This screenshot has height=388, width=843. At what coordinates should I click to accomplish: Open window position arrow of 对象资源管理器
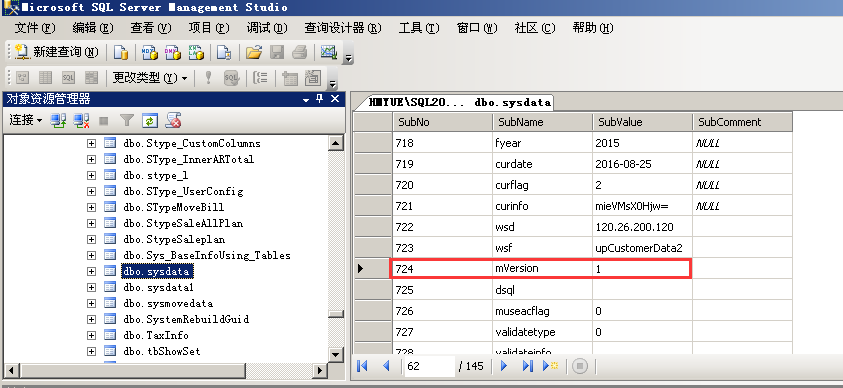pos(306,100)
